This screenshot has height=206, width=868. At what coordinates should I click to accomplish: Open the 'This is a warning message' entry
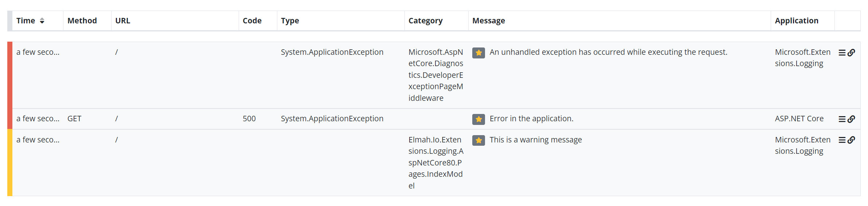(536, 140)
